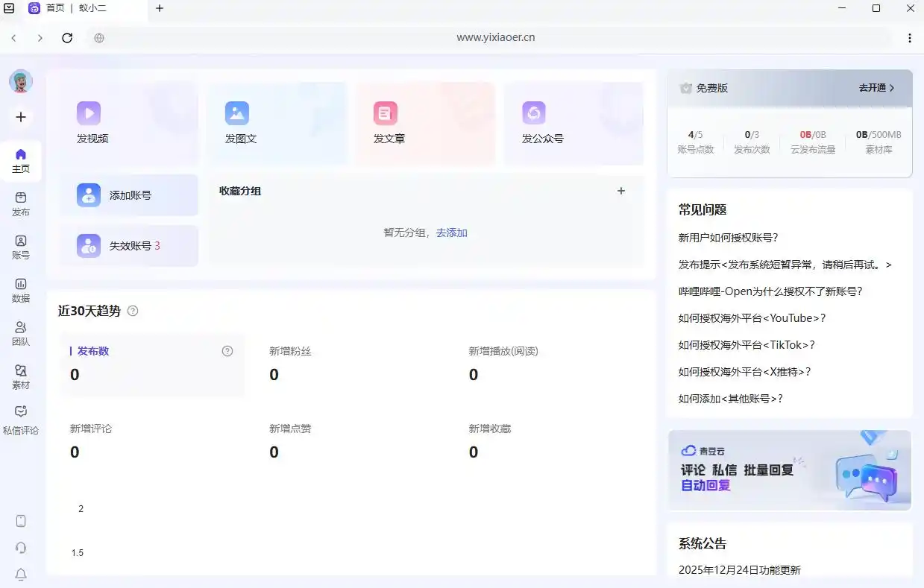Go to 数据 in the sidebar
Viewport: 924px width, 588px height.
[x=21, y=290]
